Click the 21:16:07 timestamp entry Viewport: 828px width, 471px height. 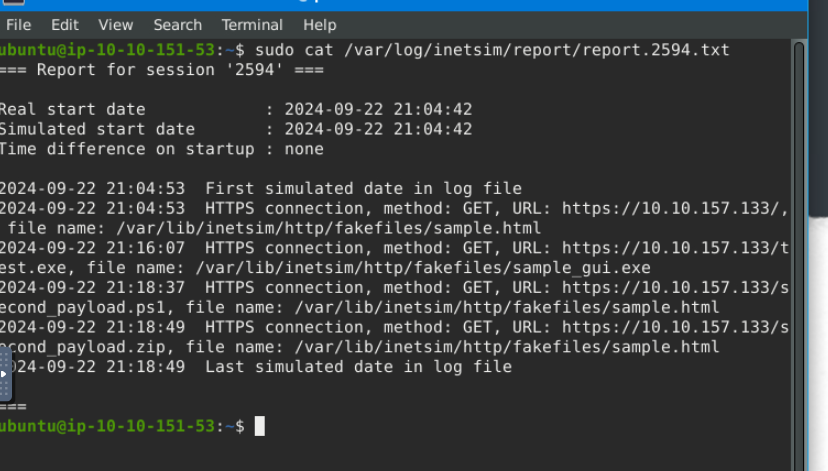145,248
